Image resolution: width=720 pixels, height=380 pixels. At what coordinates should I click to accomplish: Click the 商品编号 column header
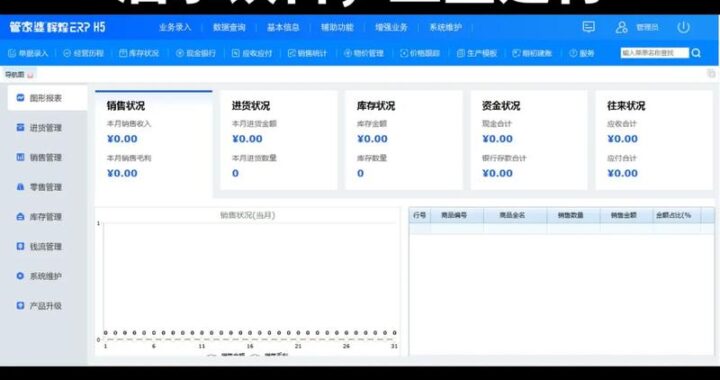point(457,215)
